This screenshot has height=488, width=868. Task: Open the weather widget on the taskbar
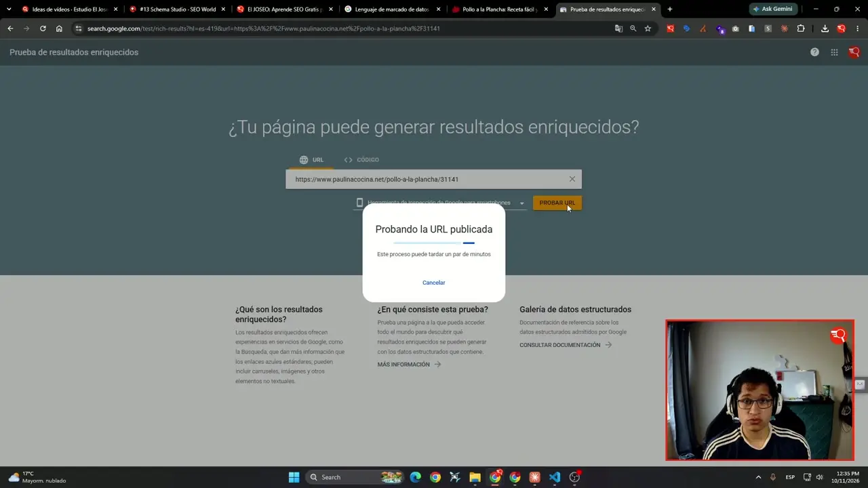click(x=37, y=477)
